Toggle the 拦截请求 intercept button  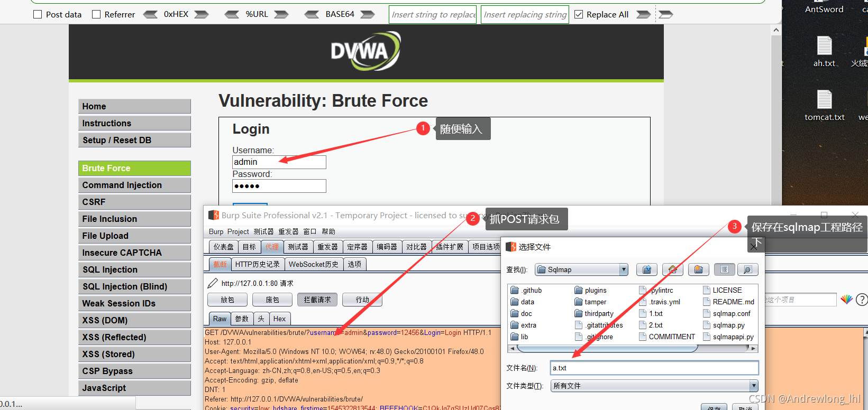pos(317,300)
